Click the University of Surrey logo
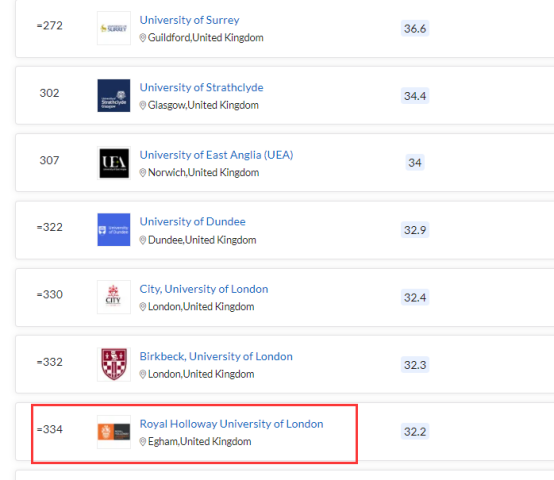Screen dimensions: 554x480 point(114,28)
